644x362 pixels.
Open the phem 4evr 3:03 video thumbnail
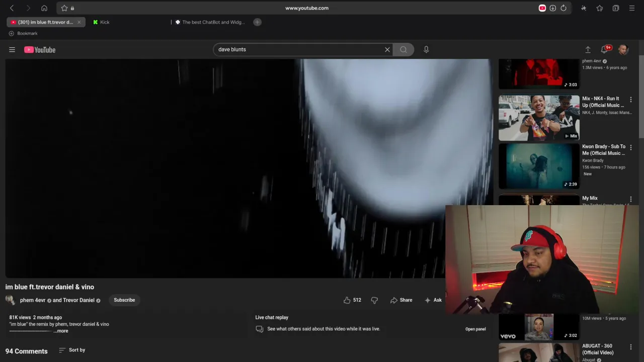(x=539, y=74)
